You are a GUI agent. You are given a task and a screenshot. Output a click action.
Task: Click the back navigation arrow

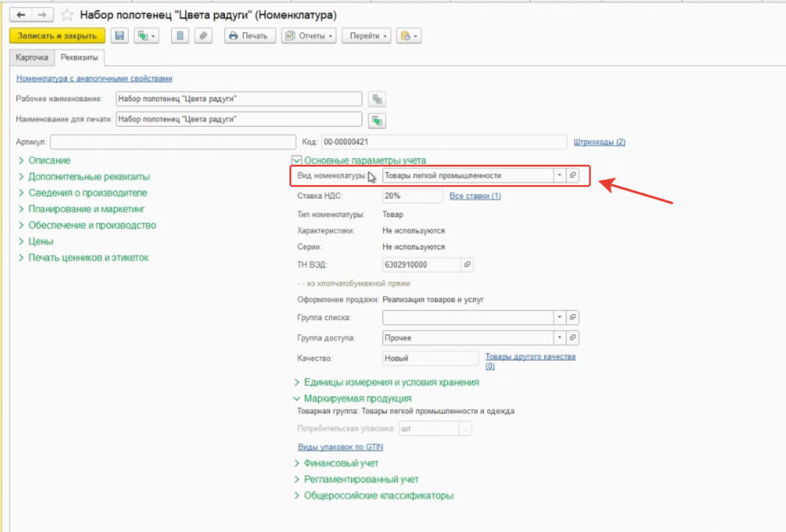coord(21,15)
